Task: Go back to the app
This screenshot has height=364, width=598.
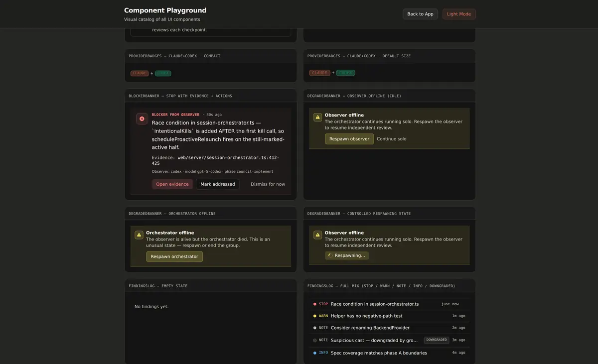Action: pos(420,14)
